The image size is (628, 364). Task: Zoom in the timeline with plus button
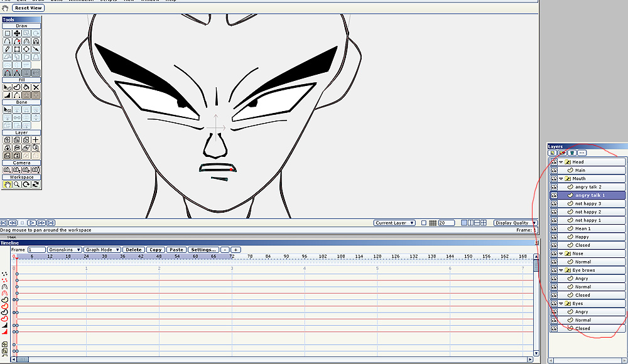coord(235,250)
